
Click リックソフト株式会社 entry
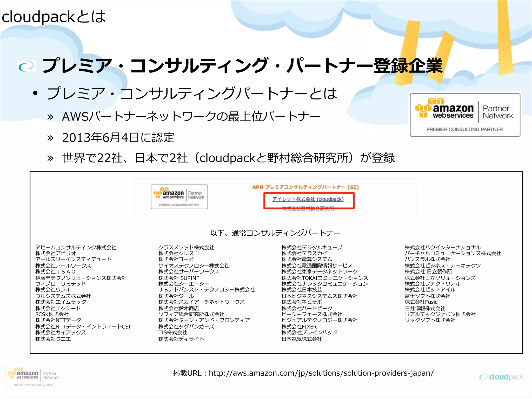(430, 320)
